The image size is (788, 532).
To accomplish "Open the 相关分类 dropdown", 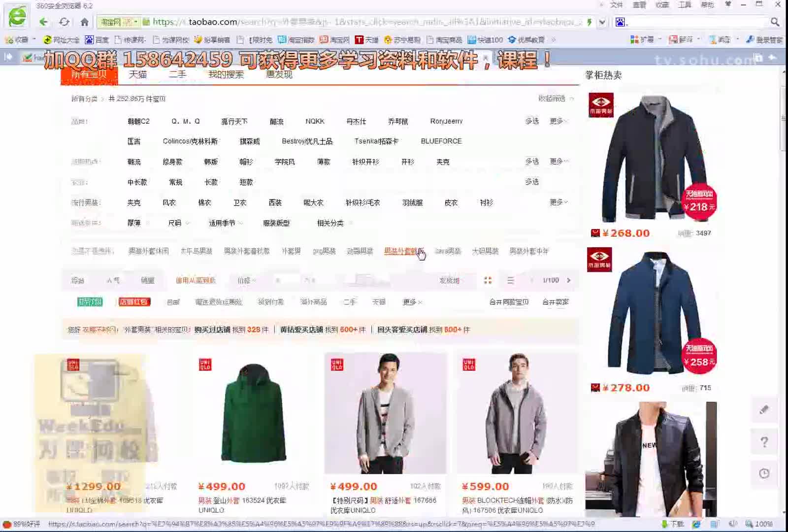I will click(x=334, y=223).
